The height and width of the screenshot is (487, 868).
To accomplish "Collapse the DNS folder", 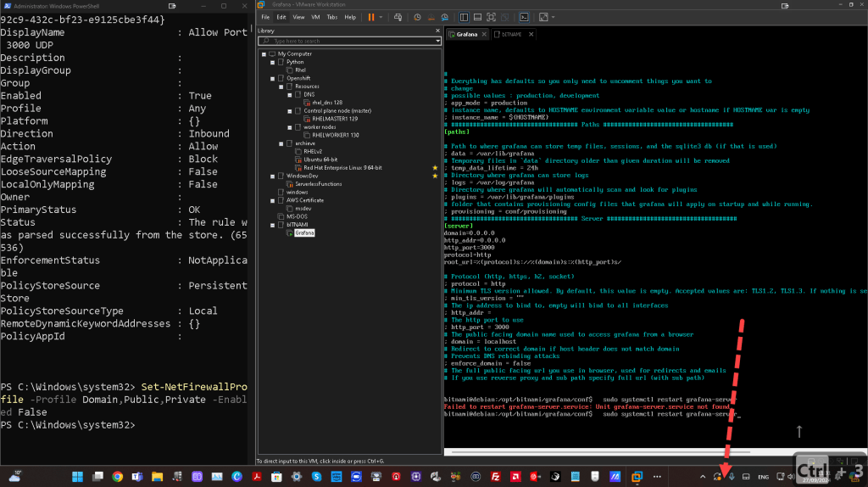I will point(290,95).
